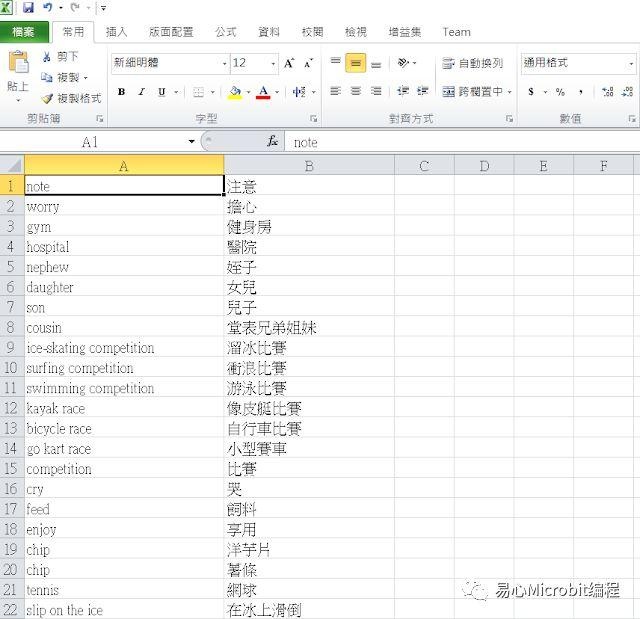
Task: Click the 檢視 View tab
Action: pos(356,32)
